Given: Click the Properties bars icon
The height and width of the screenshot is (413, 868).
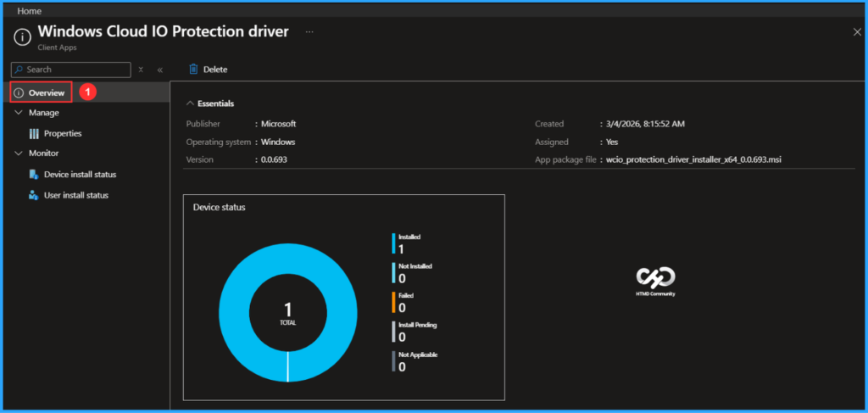Looking at the screenshot, I should click(x=34, y=133).
